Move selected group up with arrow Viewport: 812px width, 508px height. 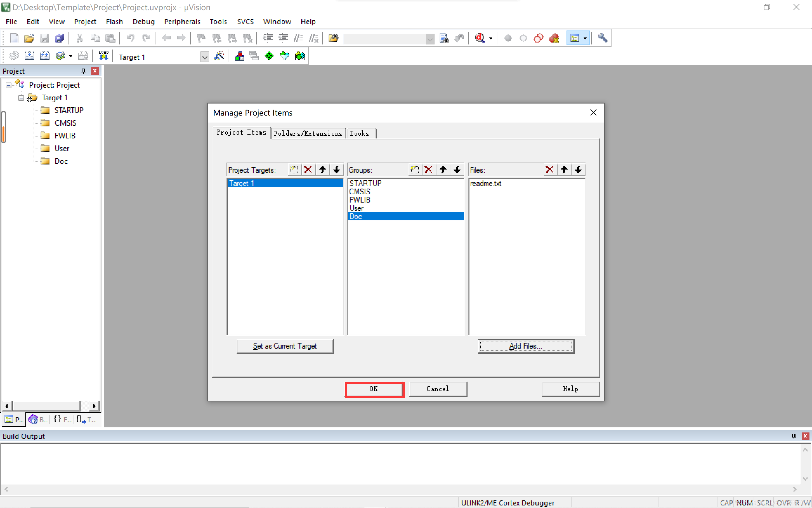pyautogui.click(x=443, y=170)
